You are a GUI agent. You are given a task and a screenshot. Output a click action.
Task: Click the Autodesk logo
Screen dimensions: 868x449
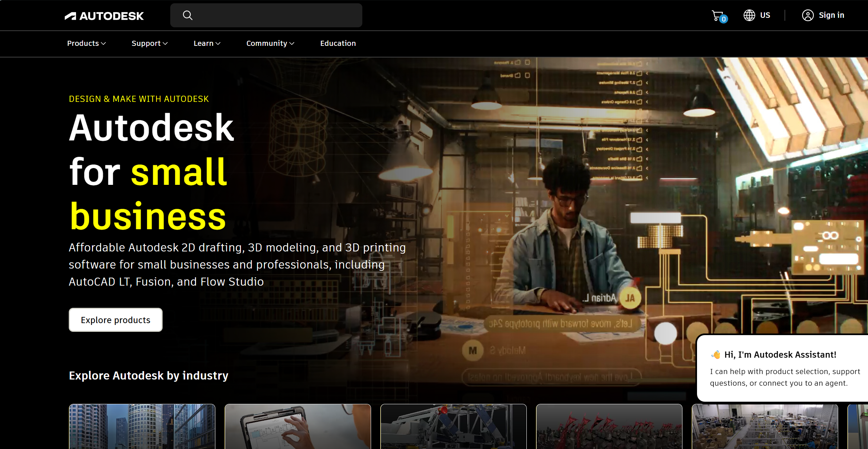pos(104,16)
